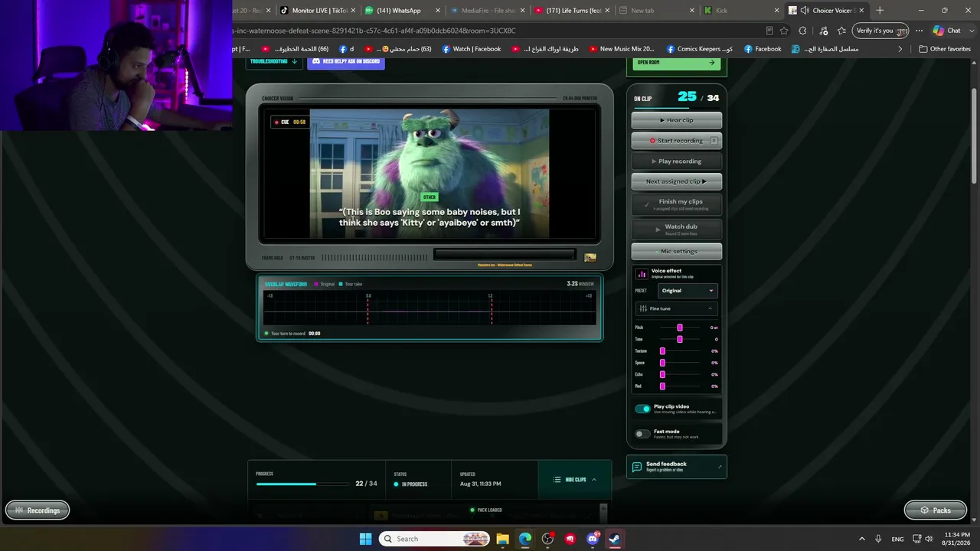Screen dimensions: 980x551
Task: Open the favorites list icon
Action: click(841, 31)
